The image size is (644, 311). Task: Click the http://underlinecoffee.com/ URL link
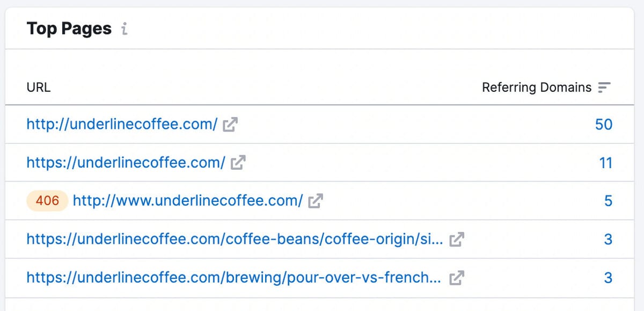click(x=122, y=125)
